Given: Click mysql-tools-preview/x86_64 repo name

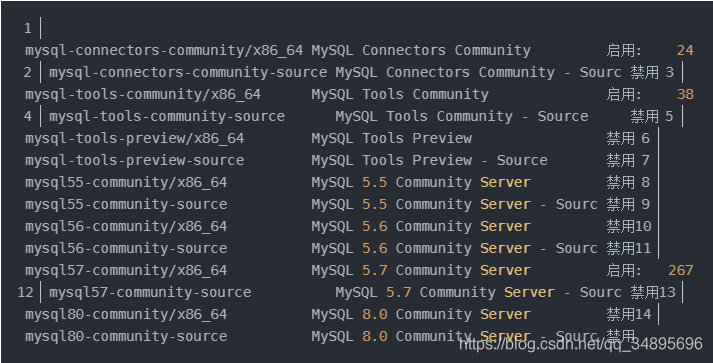Looking at the screenshot, I should [x=135, y=139].
